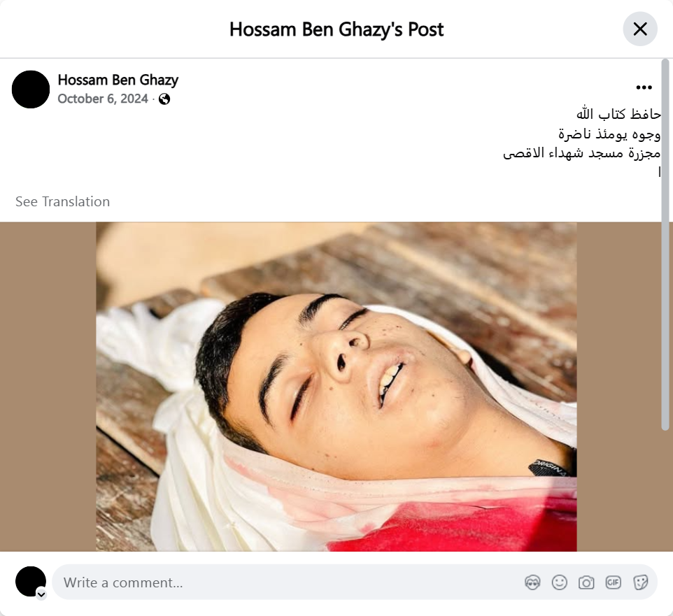Open Hossam Ben Ghazy's profile picture

point(31,89)
